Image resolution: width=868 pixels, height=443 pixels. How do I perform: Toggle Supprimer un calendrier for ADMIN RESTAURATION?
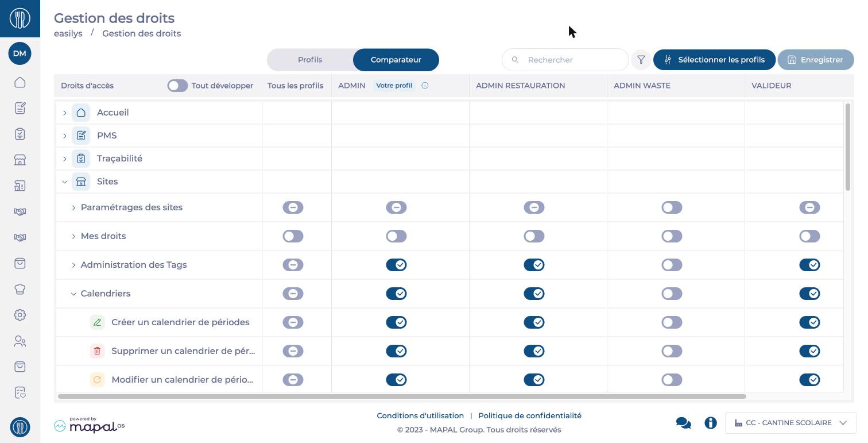point(534,351)
